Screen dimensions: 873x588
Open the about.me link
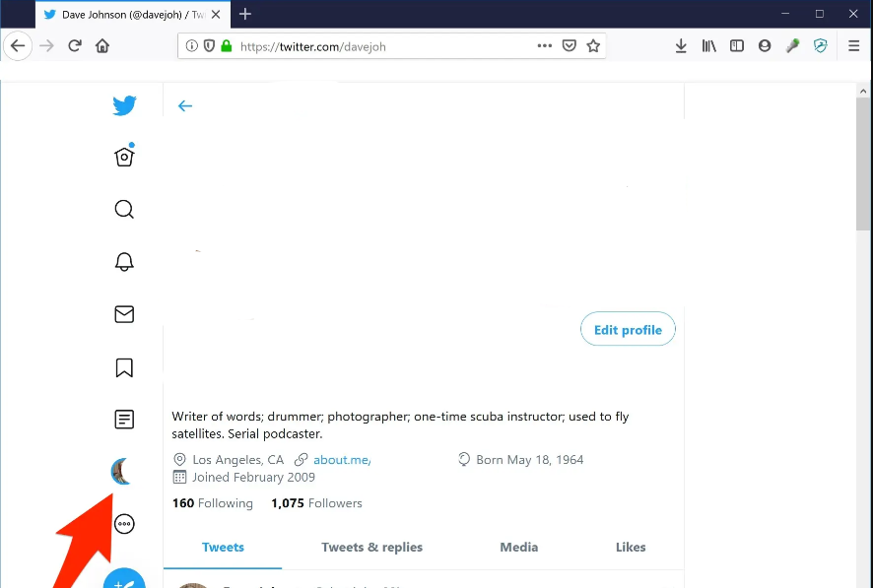[342, 460]
